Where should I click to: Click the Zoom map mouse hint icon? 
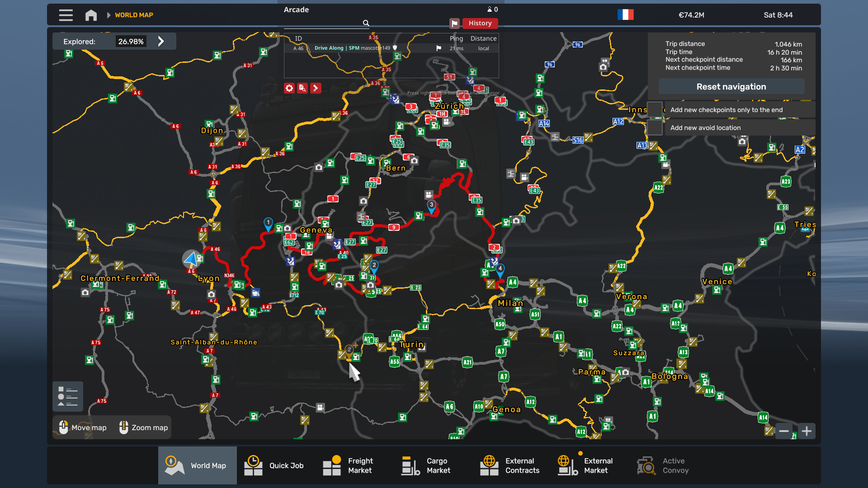pyautogui.click(x=123, y=427)
